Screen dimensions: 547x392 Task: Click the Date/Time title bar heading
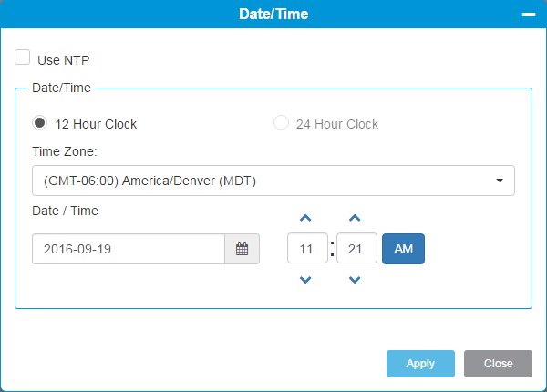tap(273, 15)
